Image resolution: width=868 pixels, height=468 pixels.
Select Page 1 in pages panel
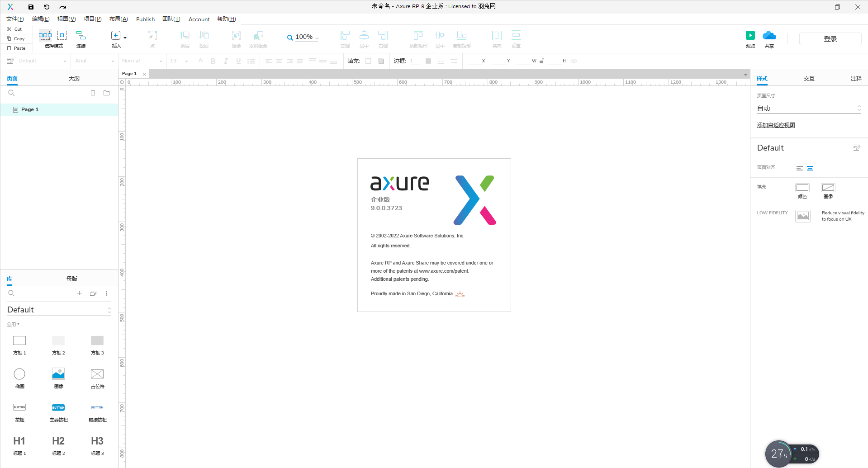pos(30,109)
